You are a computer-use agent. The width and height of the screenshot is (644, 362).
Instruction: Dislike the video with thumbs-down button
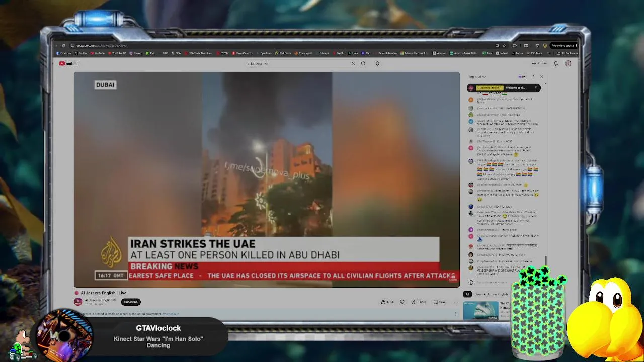402,302
